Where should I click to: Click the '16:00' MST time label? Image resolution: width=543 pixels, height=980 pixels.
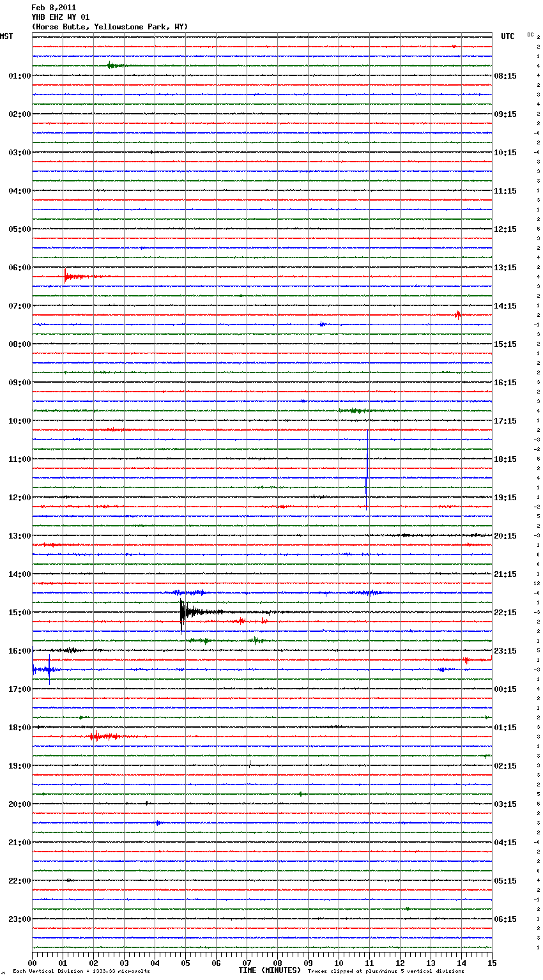(19, 651)
